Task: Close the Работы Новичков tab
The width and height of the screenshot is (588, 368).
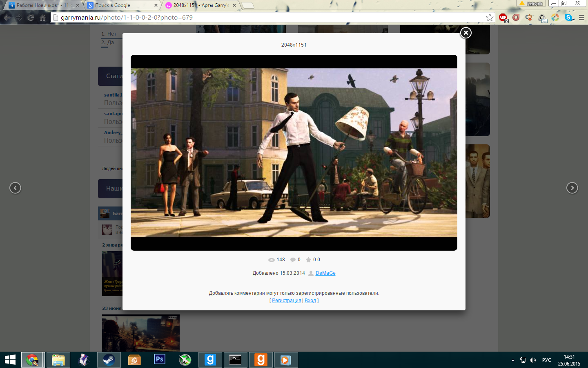Action: (78, 5)
